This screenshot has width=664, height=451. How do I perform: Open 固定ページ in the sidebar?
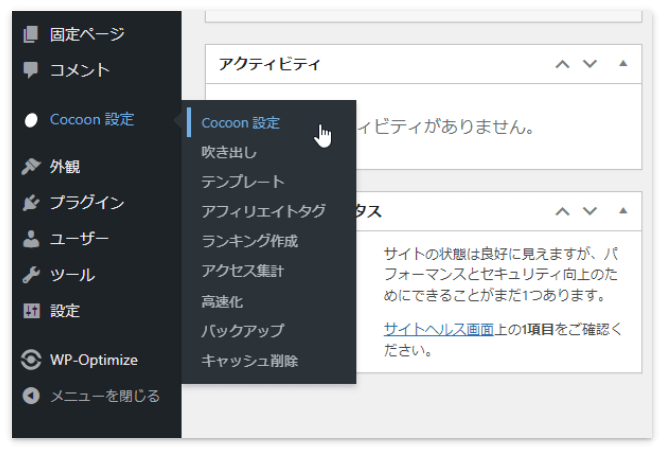(87, 34)
